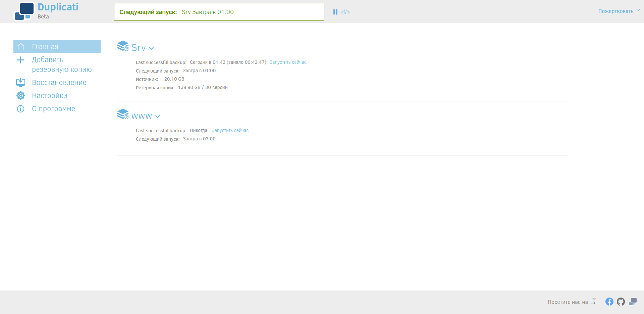This screenshot has width=644, height=314.
Task: Open the Duplicati forum icon in footer
Action: tap(633, 302)
